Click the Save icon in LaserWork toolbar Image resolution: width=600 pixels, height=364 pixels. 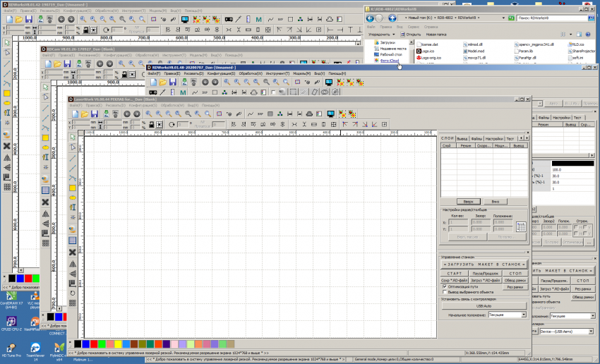pos(95,114)
